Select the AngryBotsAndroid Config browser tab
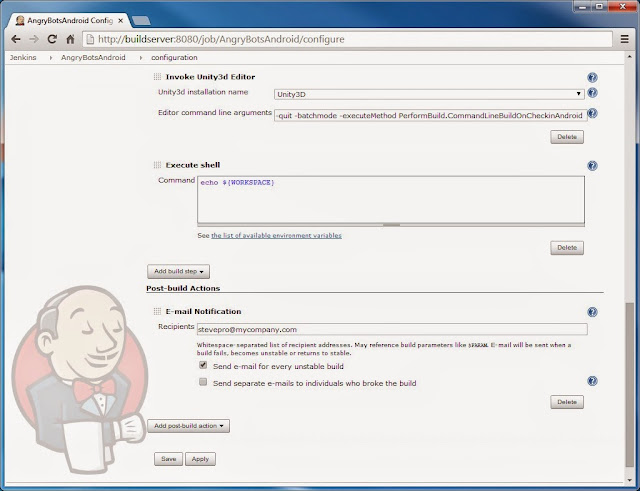The image size is (640, 491). pos(69,20)
